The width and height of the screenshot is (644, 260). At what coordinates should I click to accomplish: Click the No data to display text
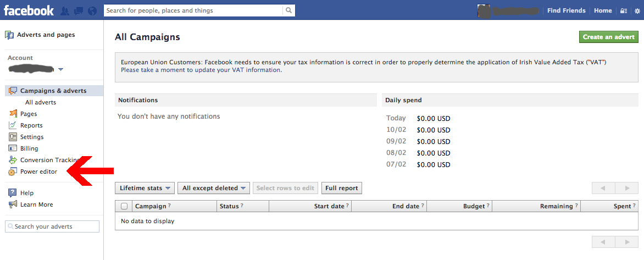(147, 221)
